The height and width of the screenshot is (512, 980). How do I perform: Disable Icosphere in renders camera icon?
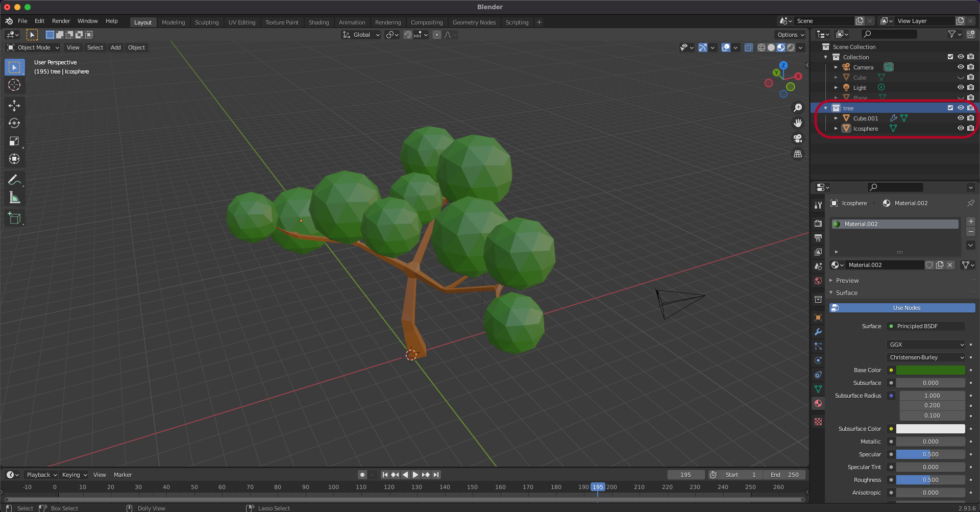click(x=971, y=128)
